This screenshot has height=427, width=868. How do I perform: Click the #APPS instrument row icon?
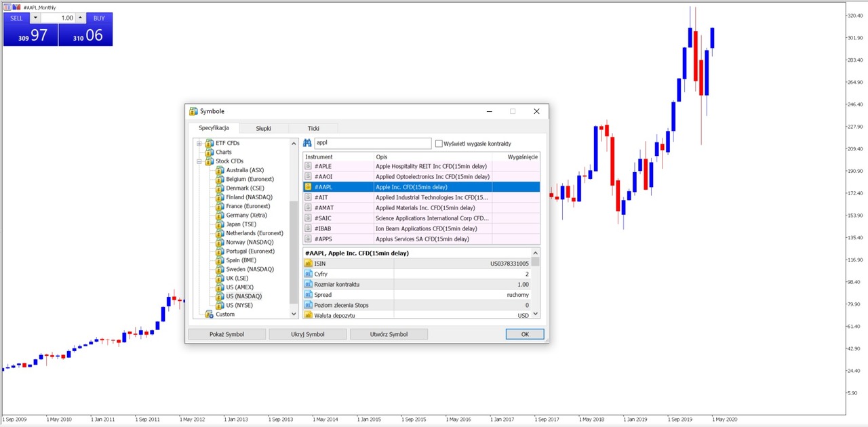(x=308, y=239)
